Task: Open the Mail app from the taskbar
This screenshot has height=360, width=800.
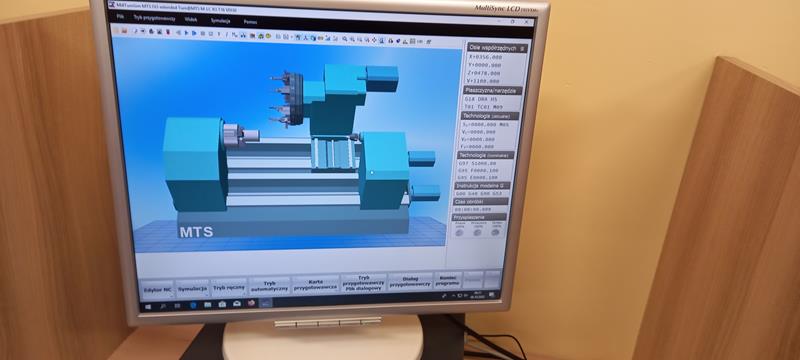Action: click(237, 303)
